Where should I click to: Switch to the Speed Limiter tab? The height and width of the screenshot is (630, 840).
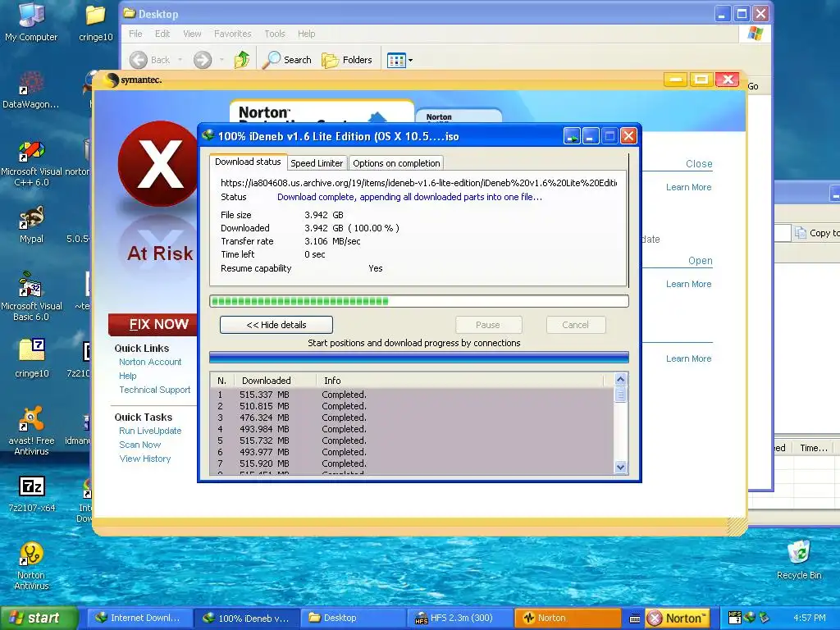(317, 163)
